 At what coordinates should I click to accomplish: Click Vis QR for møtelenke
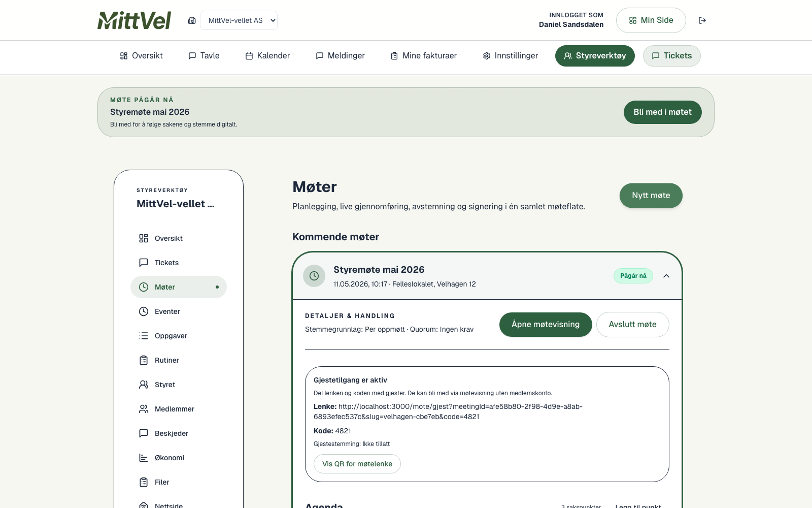(357, 464)
